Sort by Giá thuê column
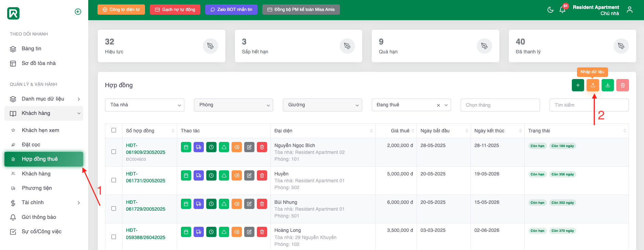 (x=396, y=131)
